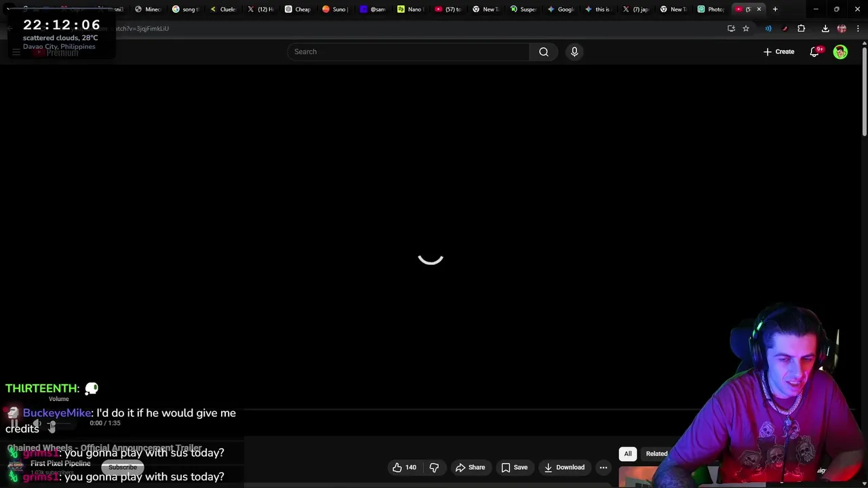Click the YouTube search magnifier button
Screen dimensions: 868x488
543,52
